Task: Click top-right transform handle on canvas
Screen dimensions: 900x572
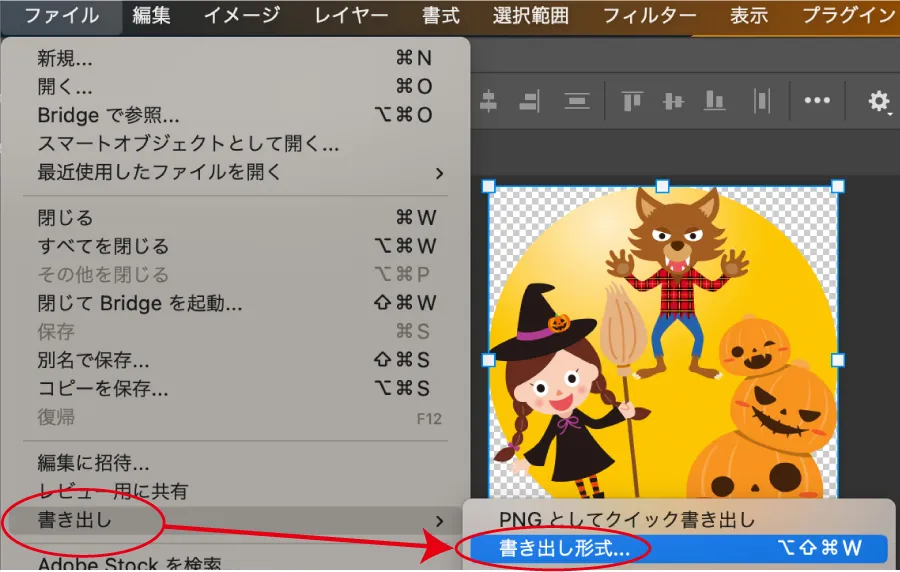Action: point(837,186)
